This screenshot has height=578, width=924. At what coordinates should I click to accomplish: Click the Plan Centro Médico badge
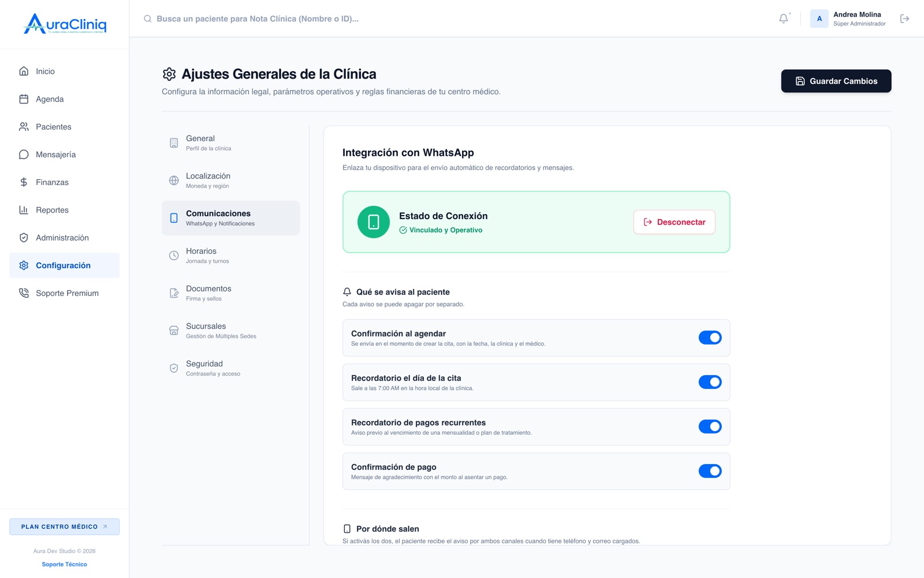tap(65, 527)
